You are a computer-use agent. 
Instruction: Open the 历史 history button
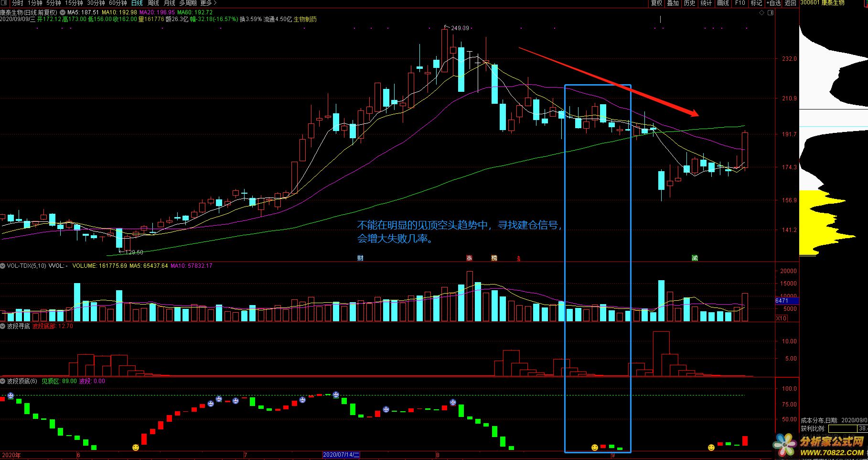click(x=689, y=3)
